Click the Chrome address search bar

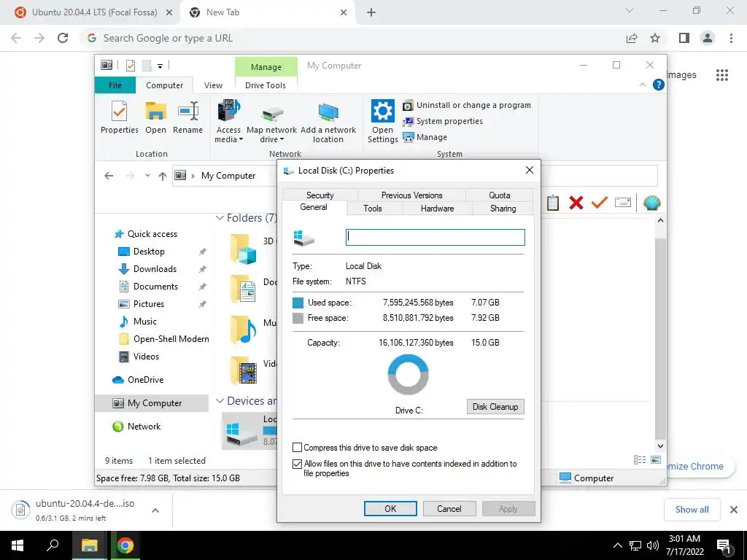coord(352,38)
